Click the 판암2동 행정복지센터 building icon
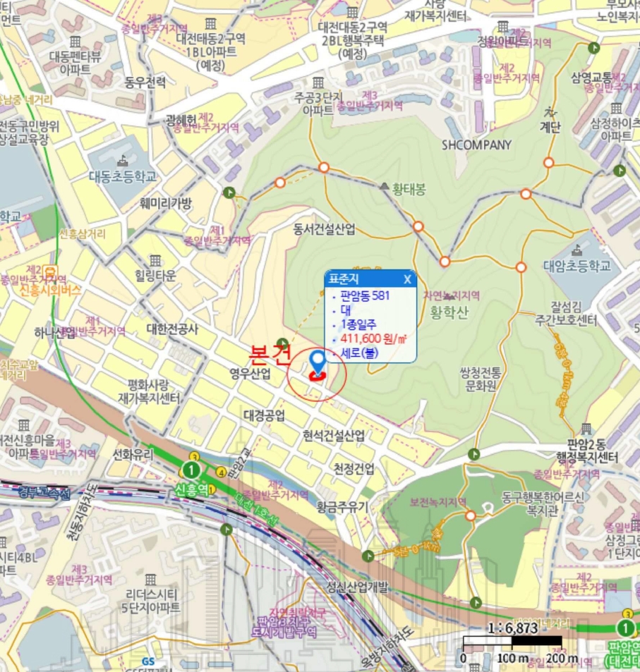This screenshot has width=640, height=672. (586, 428)
